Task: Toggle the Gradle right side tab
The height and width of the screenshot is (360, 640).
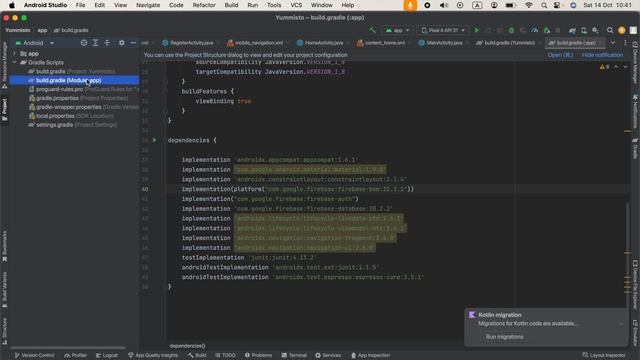Action: point(635,149)
